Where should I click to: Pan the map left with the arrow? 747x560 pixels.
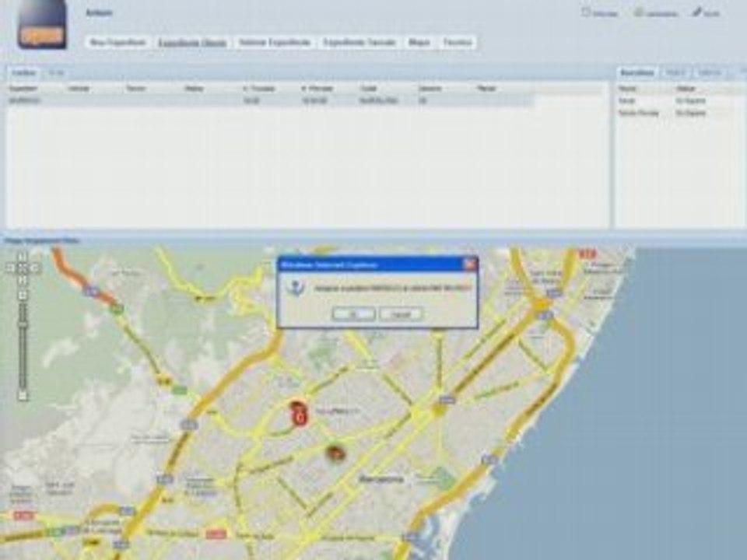point(10,268)
